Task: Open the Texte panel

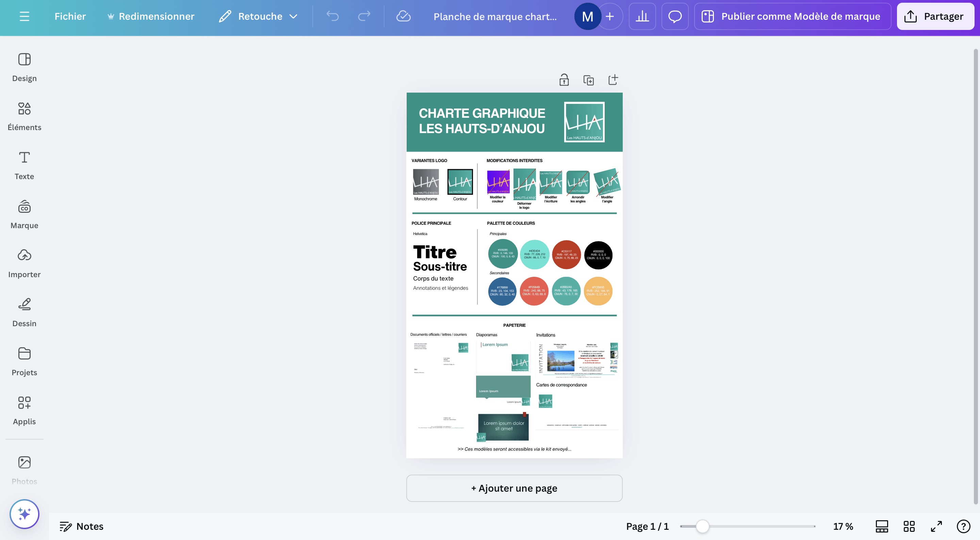Action: [x=24, y=165]
